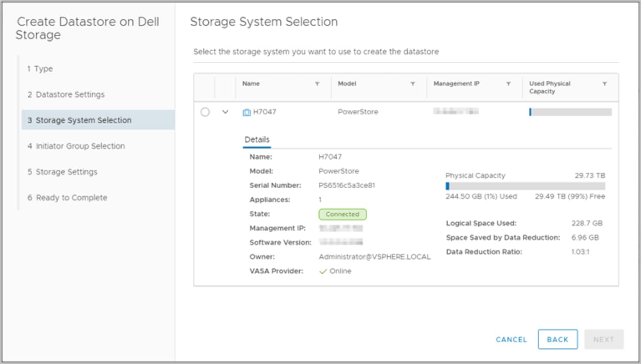The image size is (641, 364).
Task: Click the Model column header
Action: click(x=347, y=84)
